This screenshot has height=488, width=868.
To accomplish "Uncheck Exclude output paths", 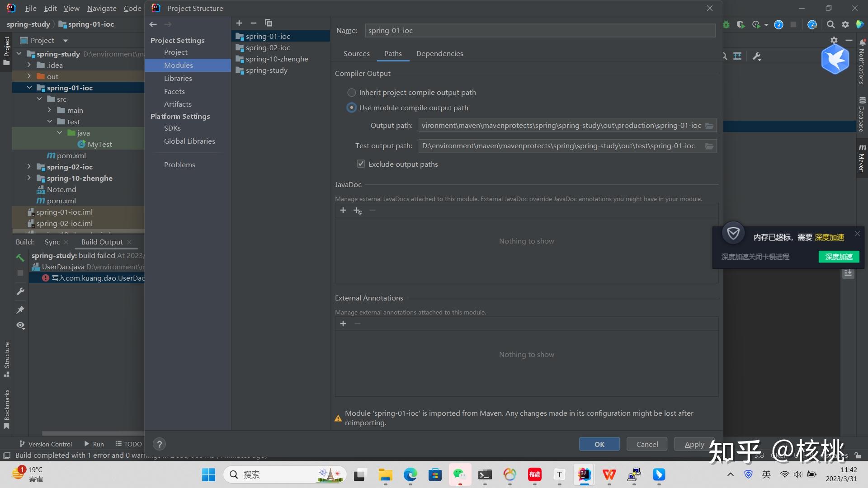I will [x=361, y=164].
